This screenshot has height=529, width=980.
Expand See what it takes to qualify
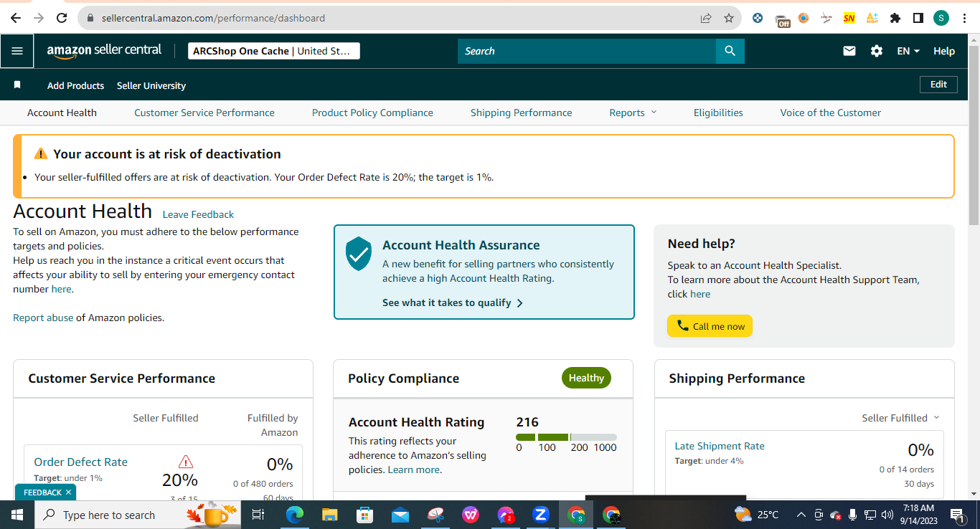(453, 302)
